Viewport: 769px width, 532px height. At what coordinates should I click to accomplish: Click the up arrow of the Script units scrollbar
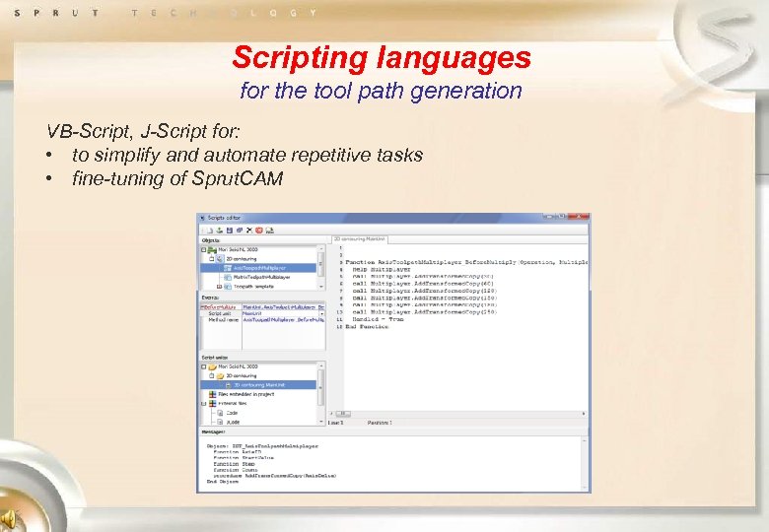click(321, 366)
